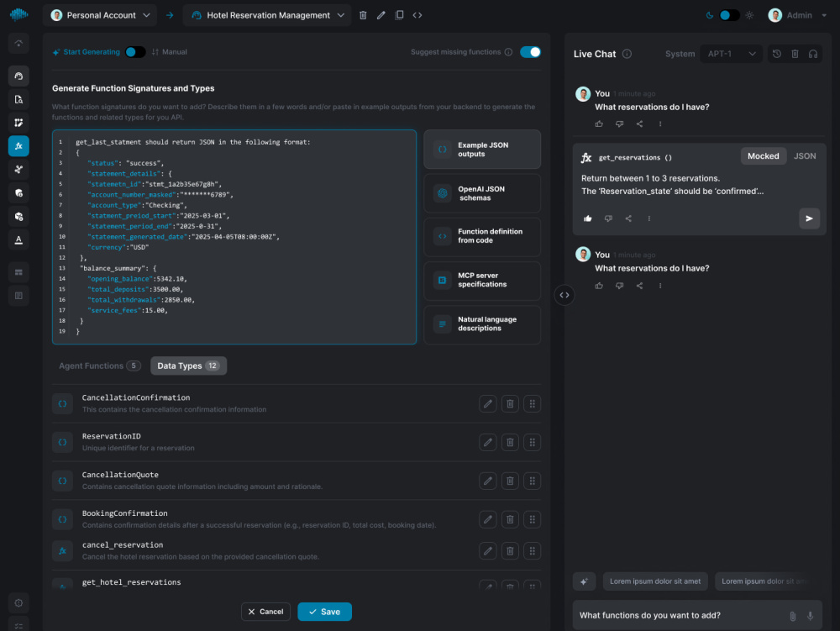
Task: Open the Hotel Reservation Management dropdown
Action: [267, 15]
